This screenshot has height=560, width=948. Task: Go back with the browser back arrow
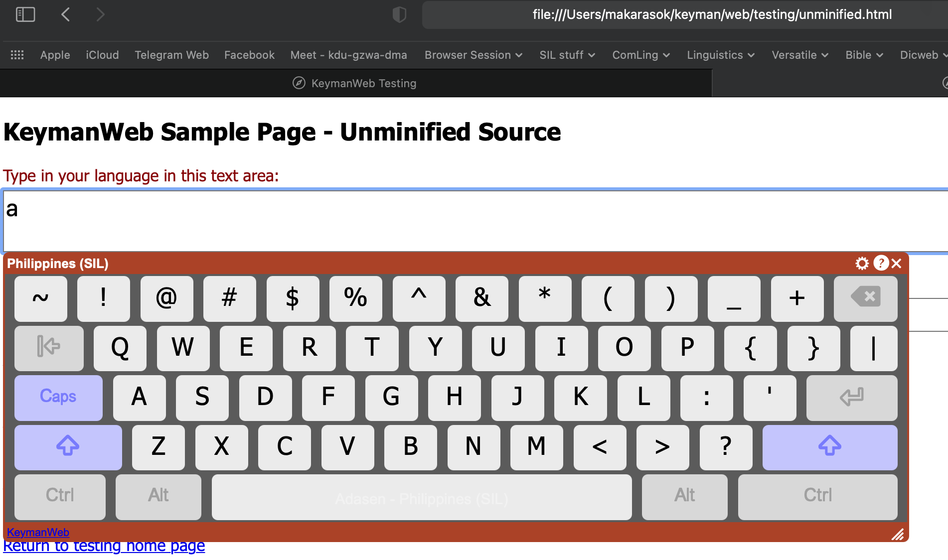click(x=65, y=14)
